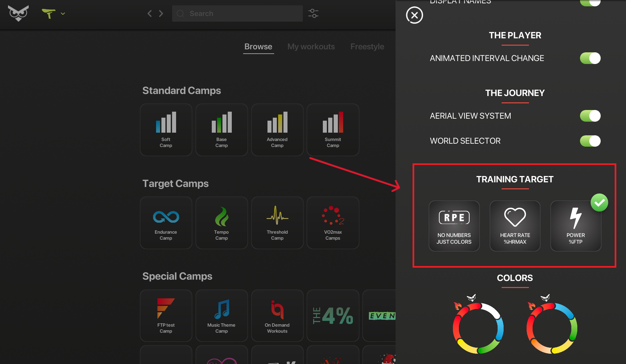Click the WORLD SELECTOR label
This screenshot has width=626, height=364.
coord(465,141)
